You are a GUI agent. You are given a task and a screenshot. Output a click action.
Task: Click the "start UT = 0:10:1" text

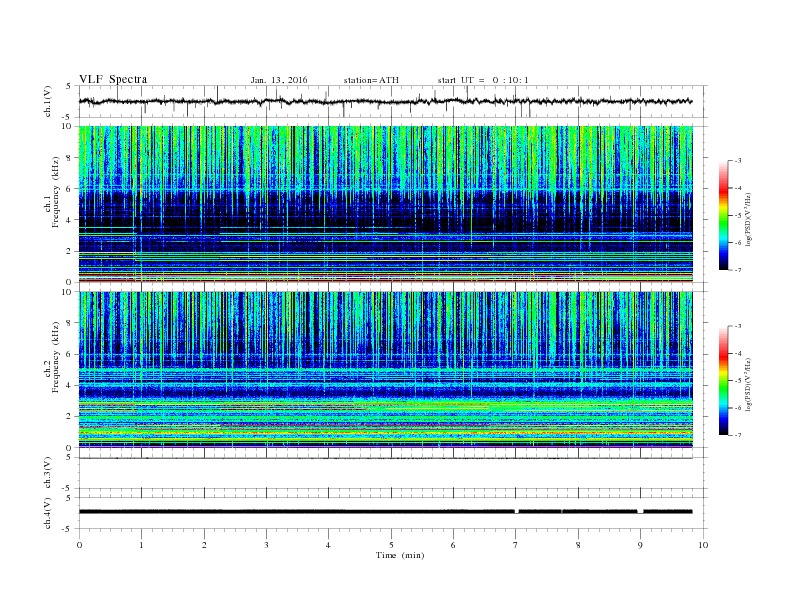tap(483, 80)
